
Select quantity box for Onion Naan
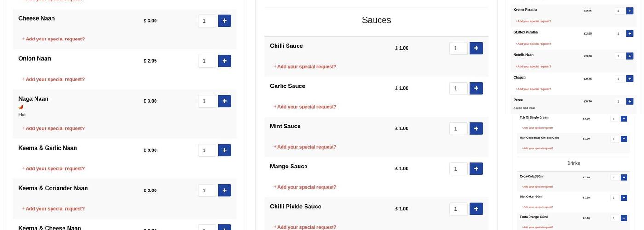pyautogui.click(x=207, y=61)
